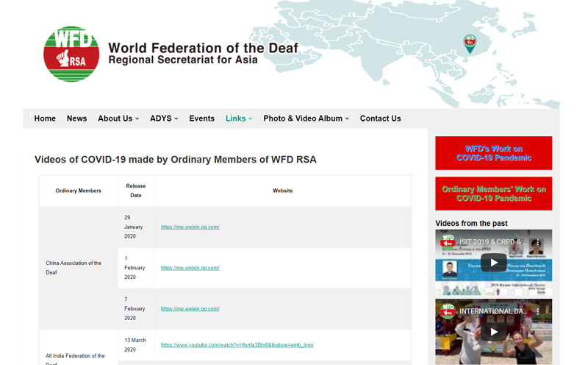Click the 13 March 2020 date cell

(x=135, y=344)
